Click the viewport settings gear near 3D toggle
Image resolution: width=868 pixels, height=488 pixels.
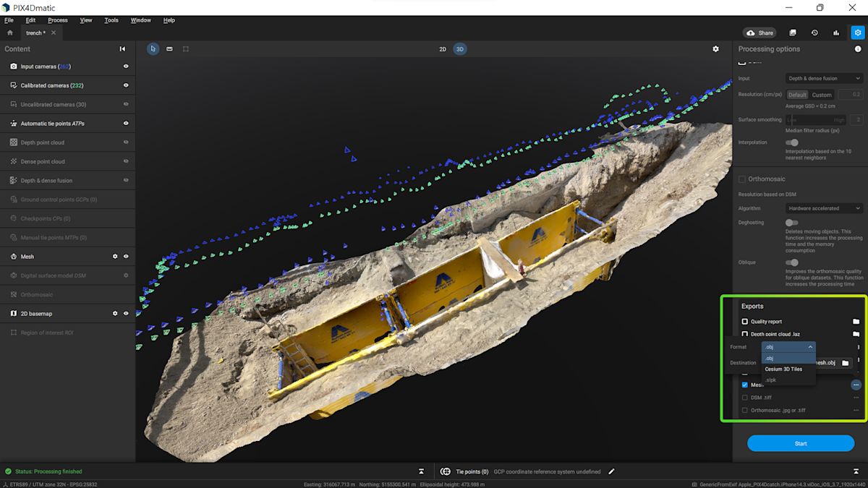click(715, 48)
